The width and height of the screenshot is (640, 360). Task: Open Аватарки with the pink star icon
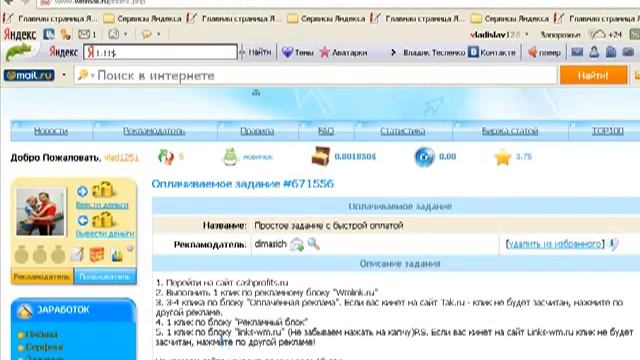[x=343, y=52]
